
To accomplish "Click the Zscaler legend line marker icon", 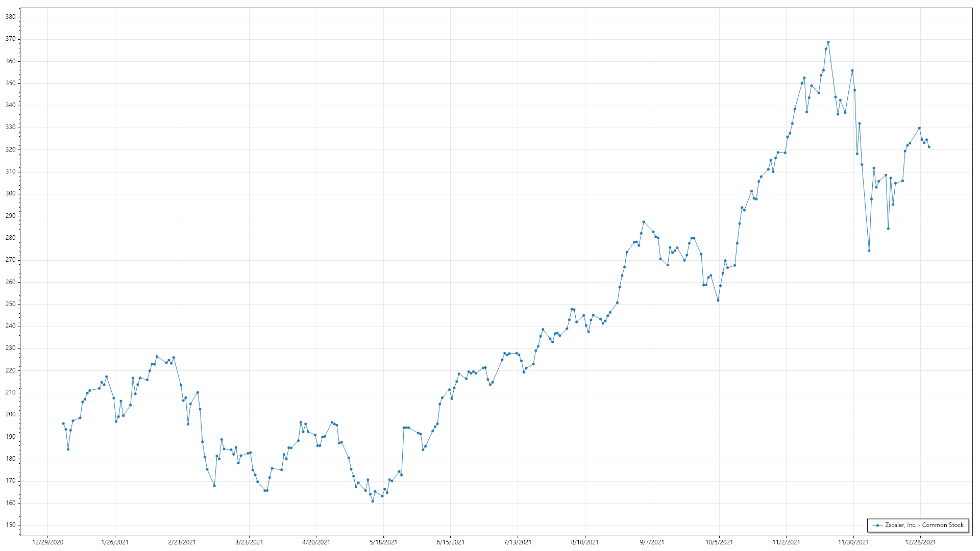I will [x=877, y=525].
